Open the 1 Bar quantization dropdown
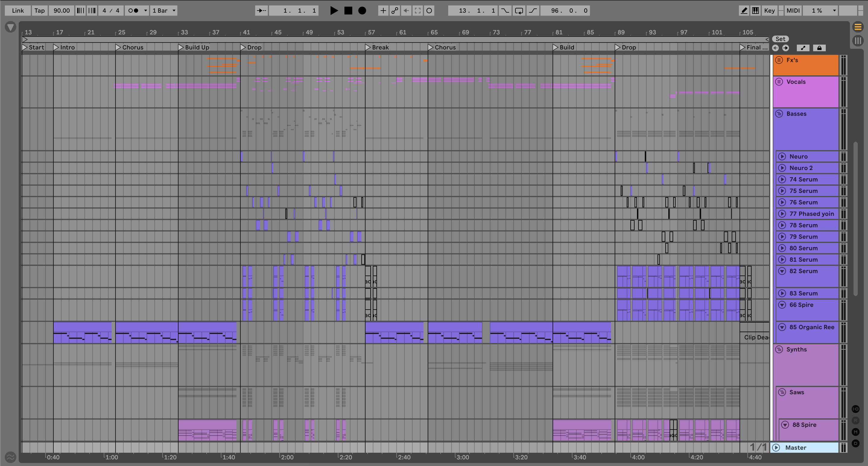 click(x=164, y=11)
